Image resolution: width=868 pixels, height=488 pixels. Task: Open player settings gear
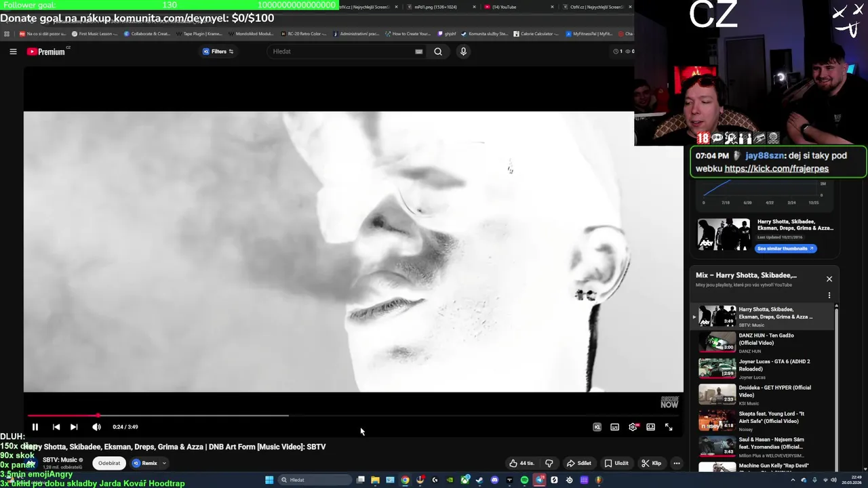coord(633,427)
